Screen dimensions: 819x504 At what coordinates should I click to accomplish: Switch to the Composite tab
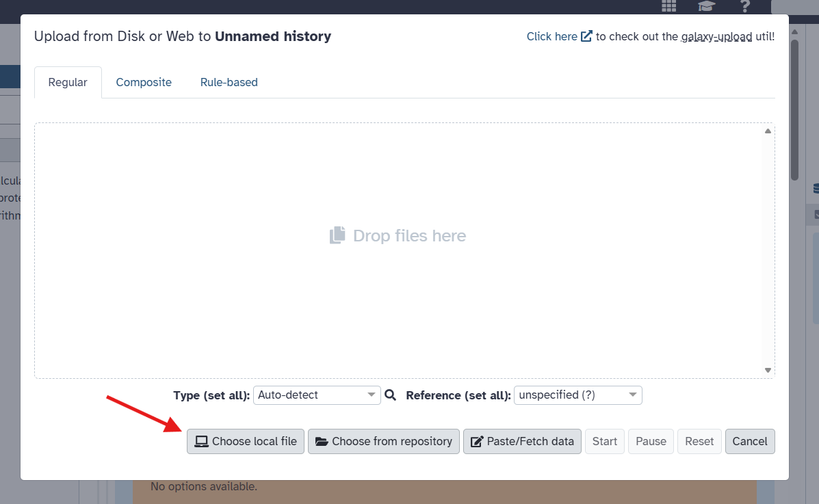pos(144,82)
